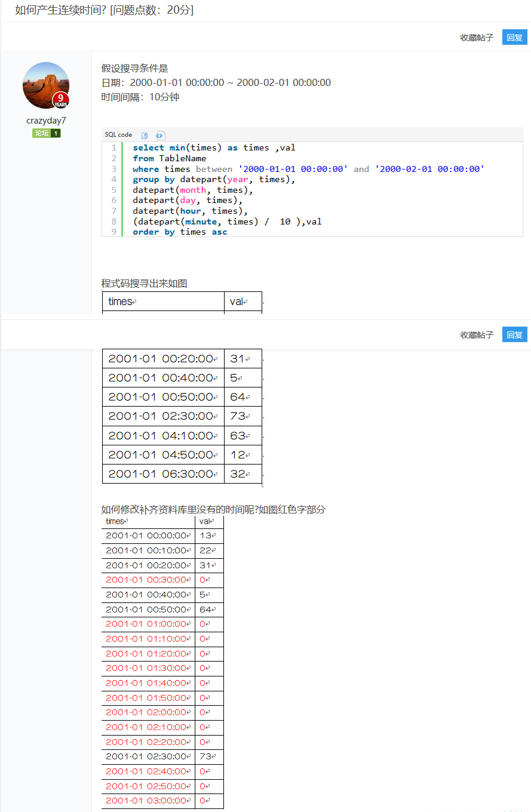Image resolution: width=531 pixels, height=812 pixels.
Task: Click the 'order by times asc' code line
Action: pos(180,232)
